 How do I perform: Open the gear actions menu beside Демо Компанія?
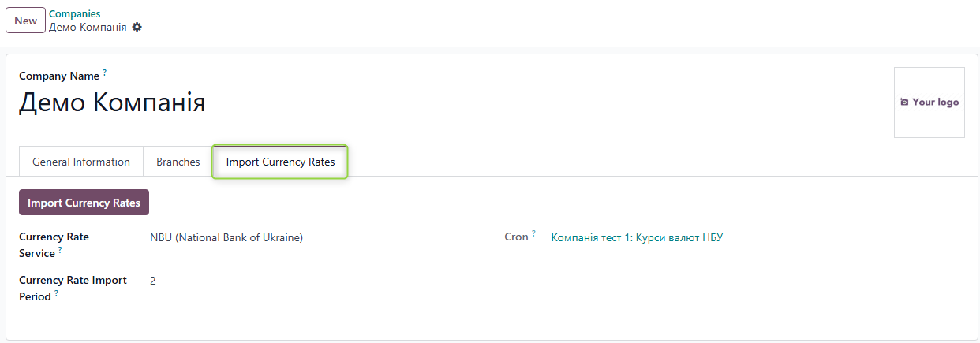[x=137, y=27]
